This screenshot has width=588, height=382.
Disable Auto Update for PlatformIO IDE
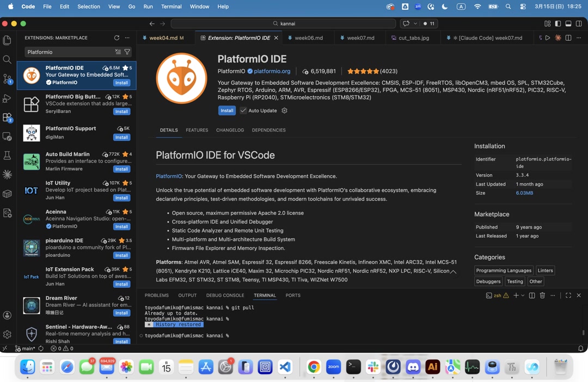click(x=243, y=110)
